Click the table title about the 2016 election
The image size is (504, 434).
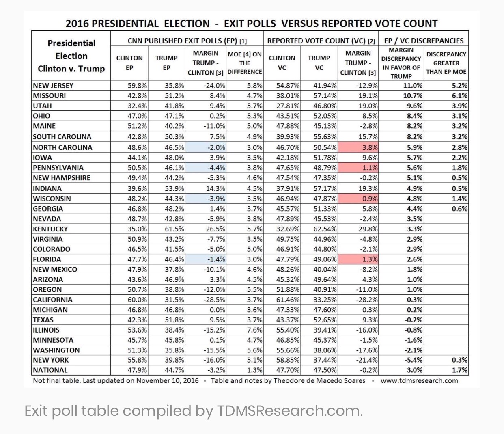coord(252,24)
